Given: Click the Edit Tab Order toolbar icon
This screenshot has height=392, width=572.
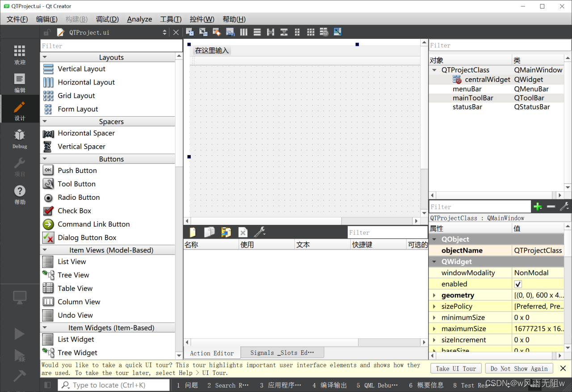Looking at the screenshot, I should point(230,32).
